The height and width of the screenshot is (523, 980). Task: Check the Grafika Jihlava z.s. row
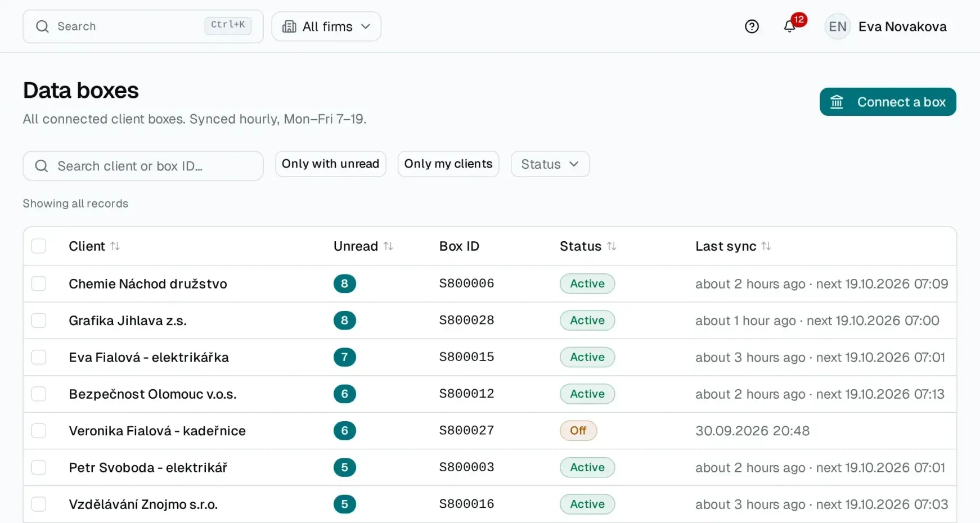point(39,321)
